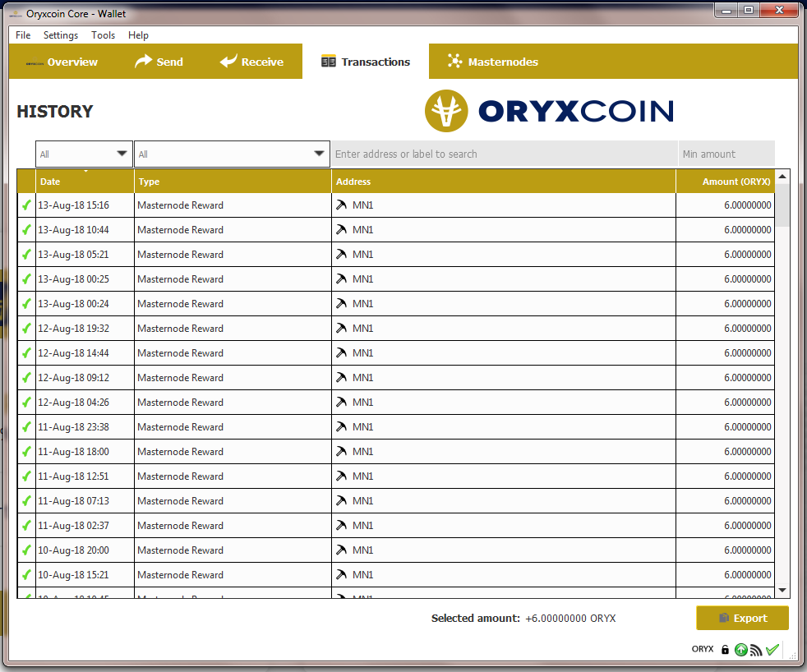Click the pickaxe icon on 13-Aug-18 15:16 row
Image resolution: width=807 pixels, height=672 pixels.
[342, 205]
